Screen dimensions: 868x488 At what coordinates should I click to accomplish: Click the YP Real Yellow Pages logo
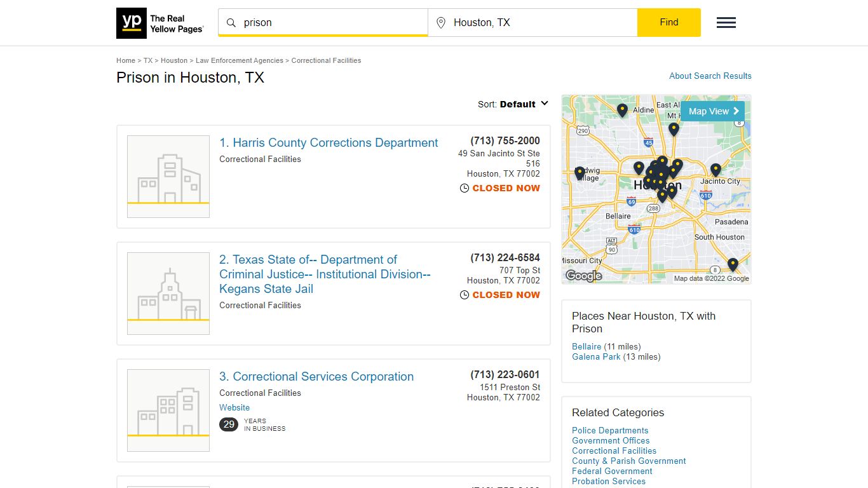point(160,23)
